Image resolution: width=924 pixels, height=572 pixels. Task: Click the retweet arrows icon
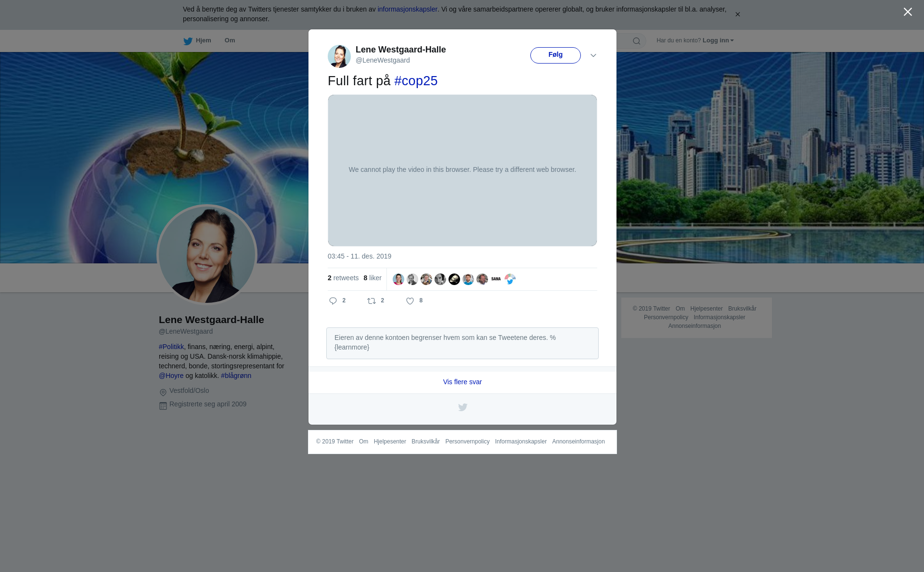tap(372, 301)
